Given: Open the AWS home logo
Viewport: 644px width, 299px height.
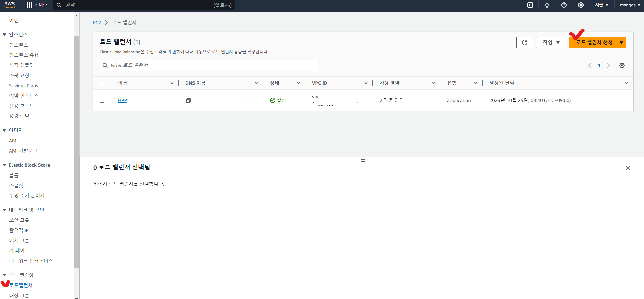Looking at the screenshot, I should click(9, 5).
